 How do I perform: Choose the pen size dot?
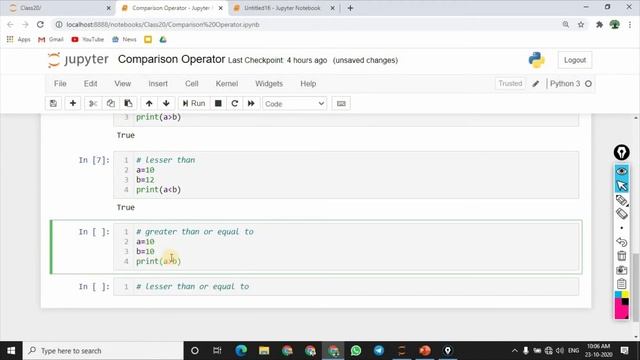[x=622, y=228]
